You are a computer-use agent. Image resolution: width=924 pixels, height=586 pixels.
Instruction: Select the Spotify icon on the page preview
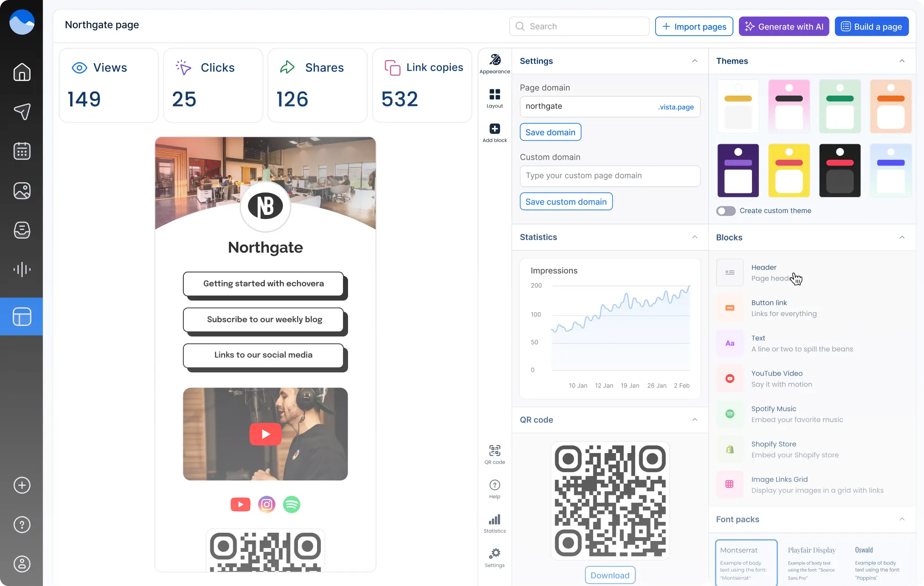[x=292, y=504]
